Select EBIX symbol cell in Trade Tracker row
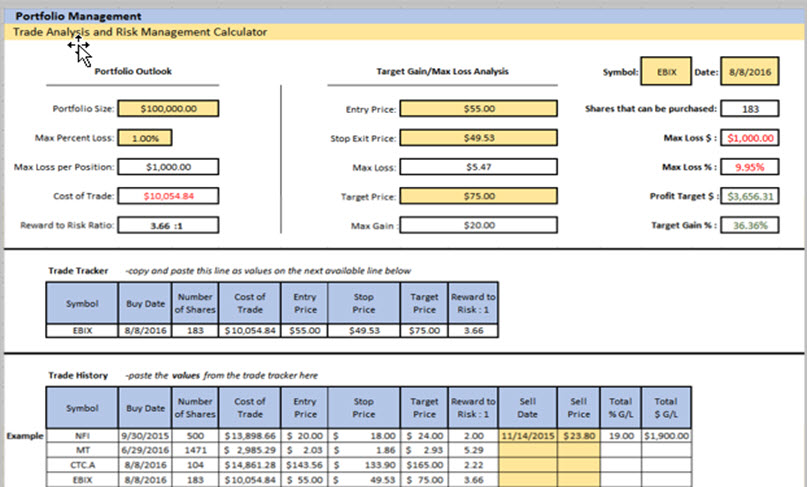 tap(82, 330)
